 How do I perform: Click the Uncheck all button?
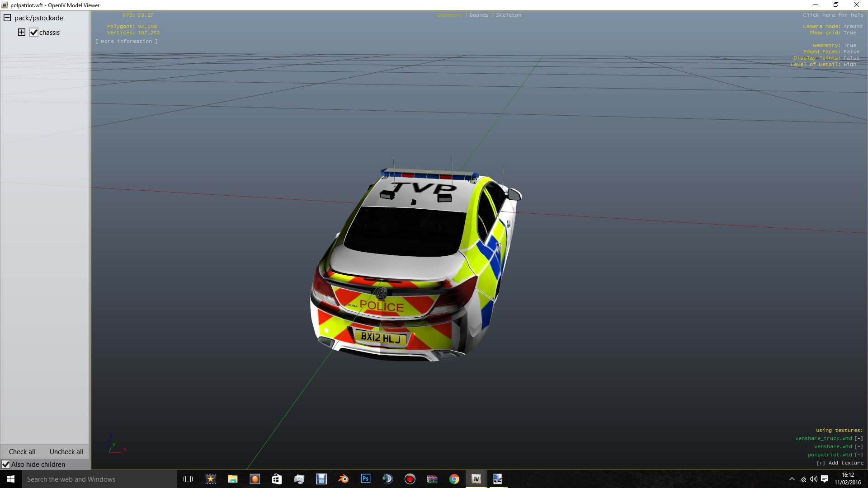point(66,452)
